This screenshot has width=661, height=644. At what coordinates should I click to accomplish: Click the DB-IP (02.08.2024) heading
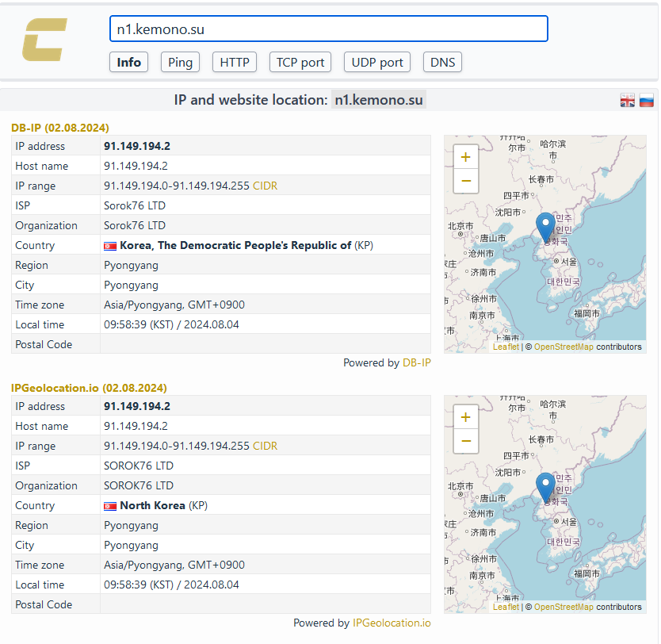coord(60,128)
